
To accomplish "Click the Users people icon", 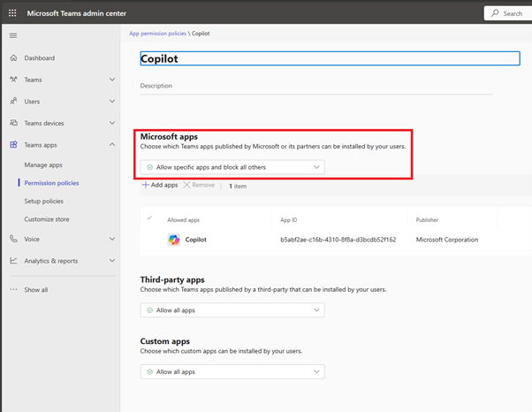I will click(13, 102).
